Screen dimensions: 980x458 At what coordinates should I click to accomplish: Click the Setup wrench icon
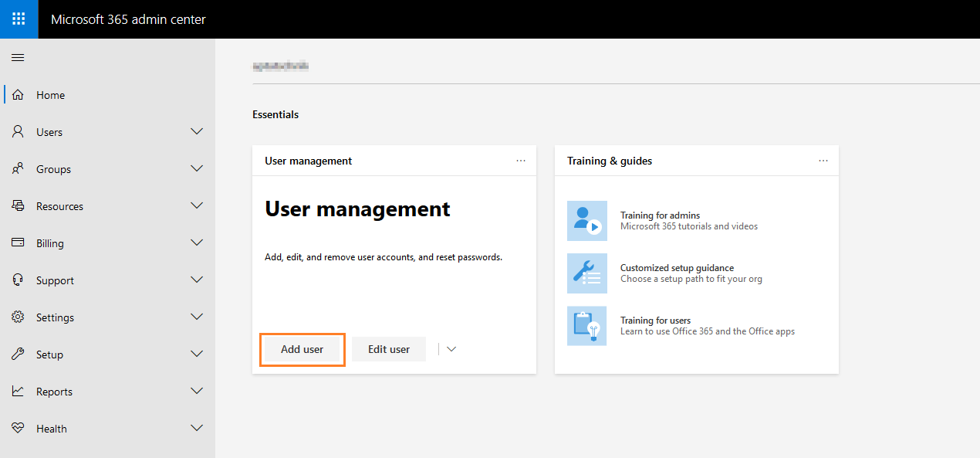(x=18, y=355)
